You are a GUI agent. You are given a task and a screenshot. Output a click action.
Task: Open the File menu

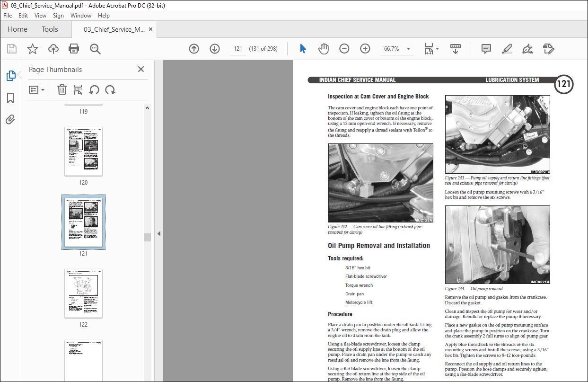point(8,16)
